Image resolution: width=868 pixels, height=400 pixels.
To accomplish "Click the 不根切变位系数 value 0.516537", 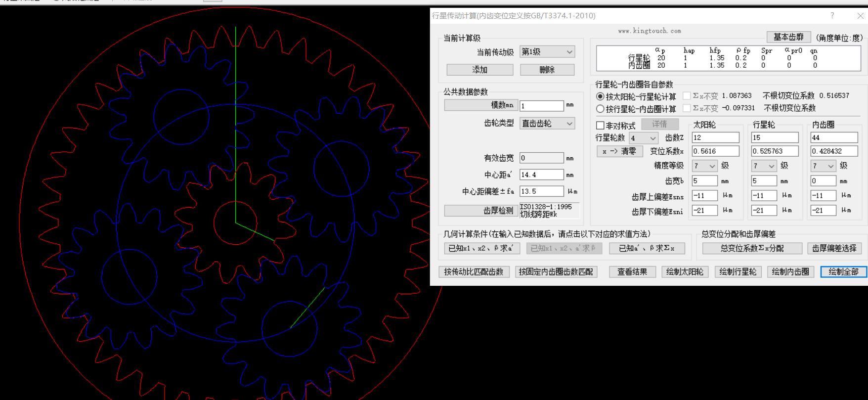I will (x=834, y=95).
